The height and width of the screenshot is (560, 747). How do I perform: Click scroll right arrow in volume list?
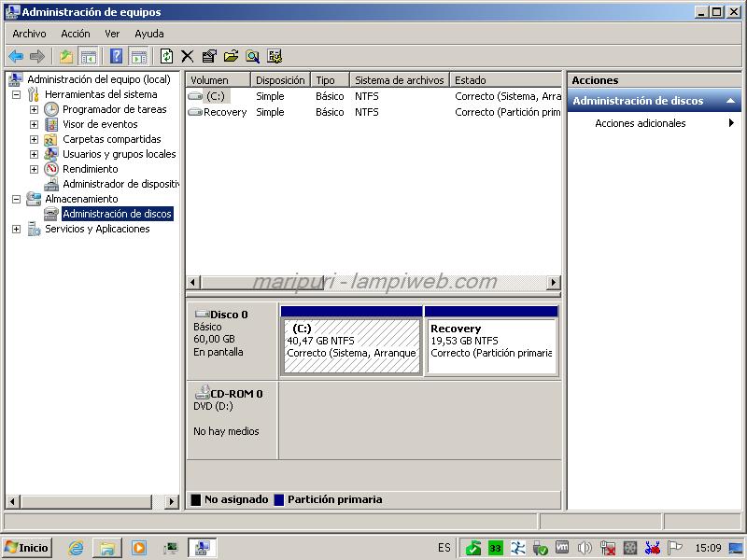coord(553,283)
